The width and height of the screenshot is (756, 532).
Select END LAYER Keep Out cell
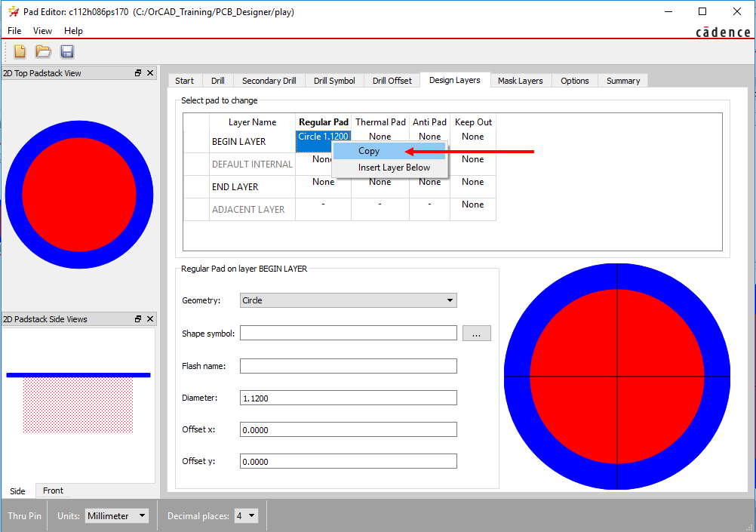coord(472,186)
